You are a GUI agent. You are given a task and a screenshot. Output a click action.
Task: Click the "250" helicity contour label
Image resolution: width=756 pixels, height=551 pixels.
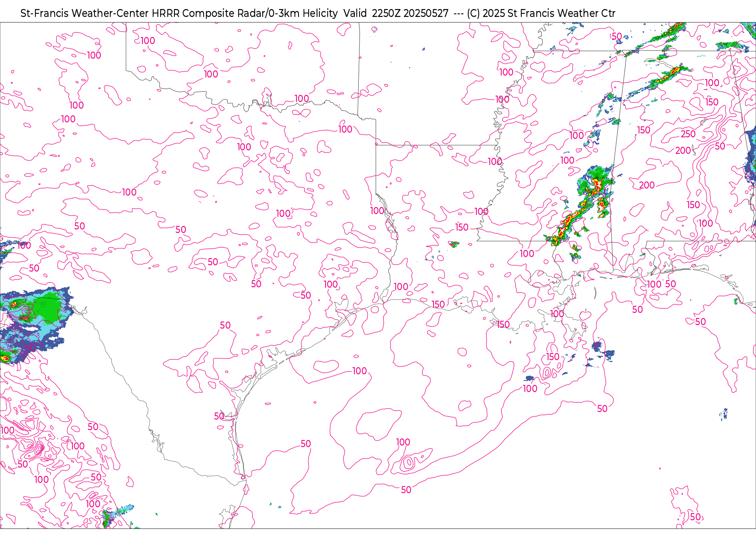(x=688, y=134)
